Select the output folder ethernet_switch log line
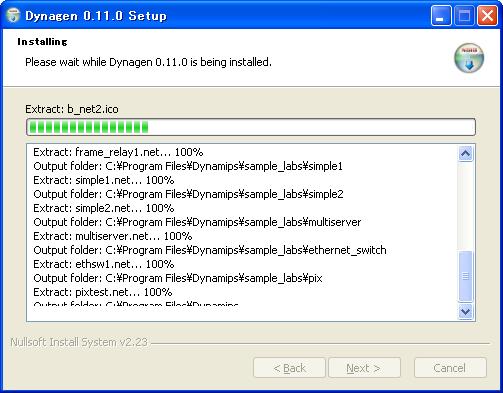This screenshot has width=503, height=393. [x=210, y=250]
